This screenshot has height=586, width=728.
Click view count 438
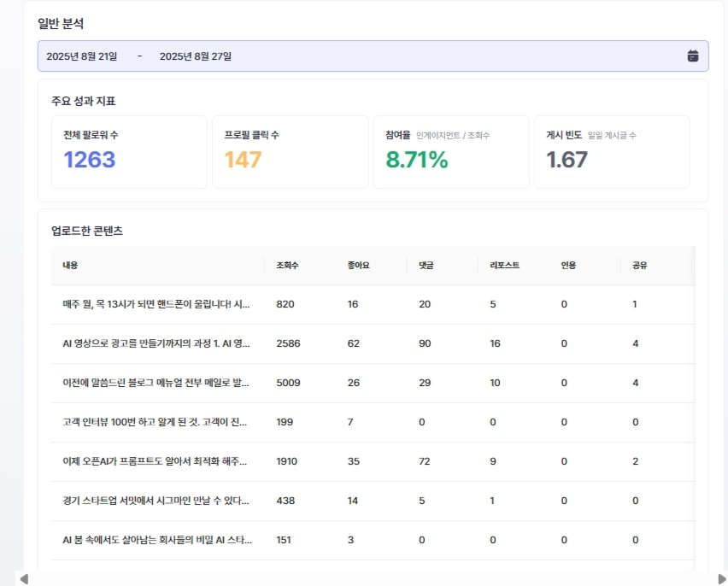click(285, 501)
